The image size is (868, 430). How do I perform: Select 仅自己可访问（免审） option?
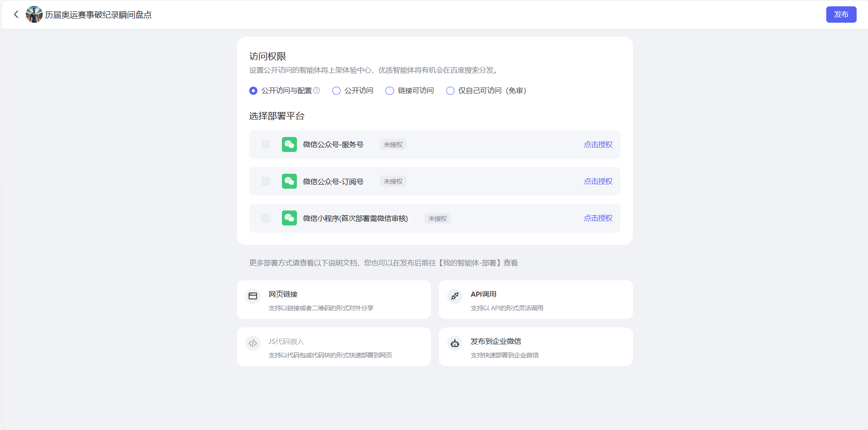click(x=450, y=90)
